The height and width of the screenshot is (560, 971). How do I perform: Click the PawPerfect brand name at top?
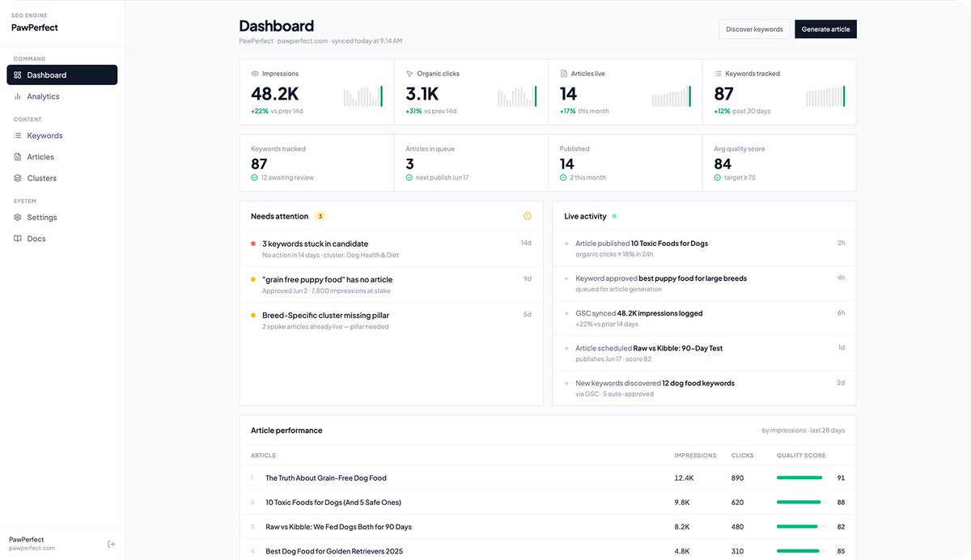(x=35, y=28)
